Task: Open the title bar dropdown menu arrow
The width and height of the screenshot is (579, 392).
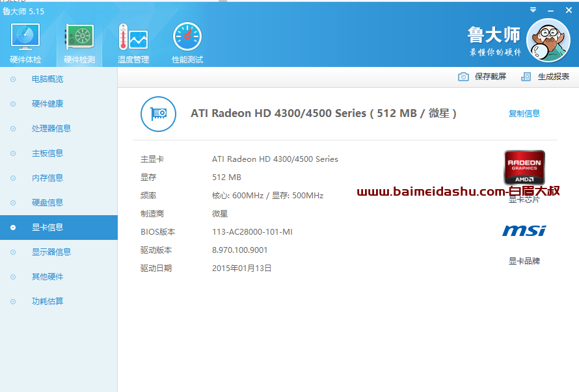Action: coord(533,10)
